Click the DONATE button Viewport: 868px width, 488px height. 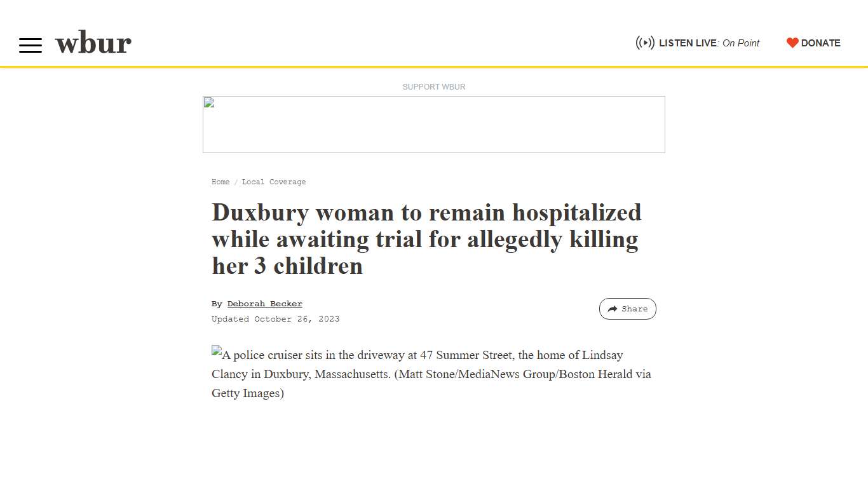coord(820,43)
